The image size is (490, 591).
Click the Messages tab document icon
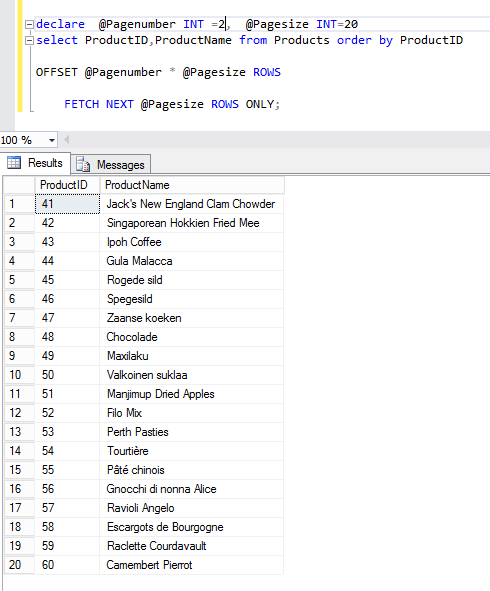83,165
